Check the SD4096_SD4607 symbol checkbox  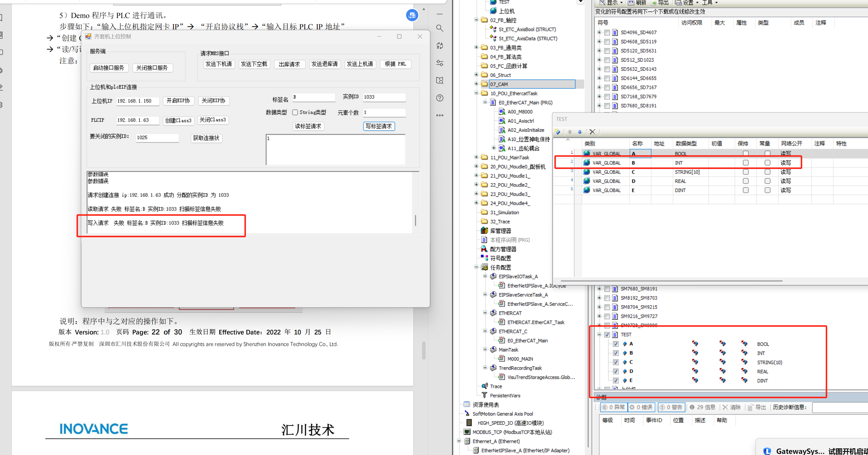(x=607, y=33)
